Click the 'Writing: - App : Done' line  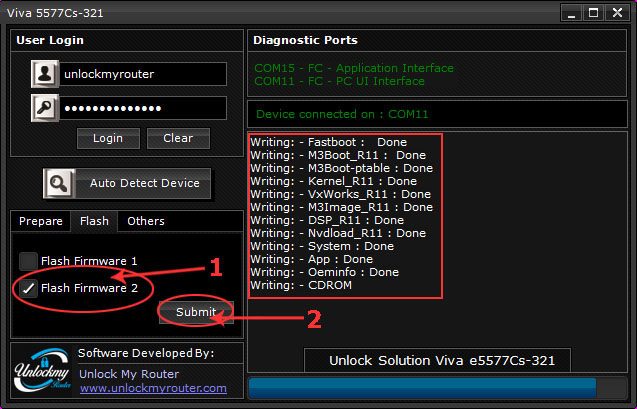(312, 259)
